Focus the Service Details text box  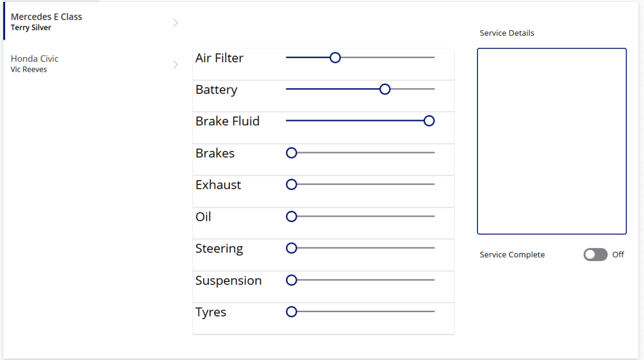pyautogui.click(x=552, y=141)
